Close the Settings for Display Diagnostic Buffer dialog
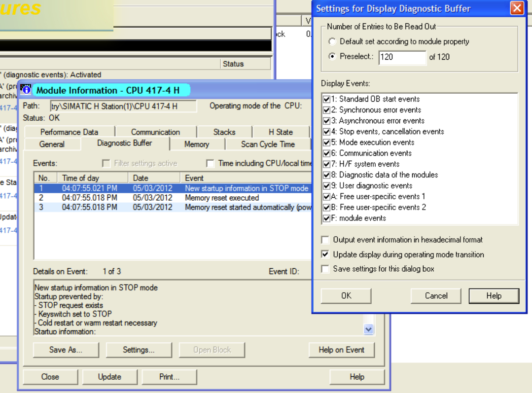This screenshot has height=393, width=532. [517, 8]
